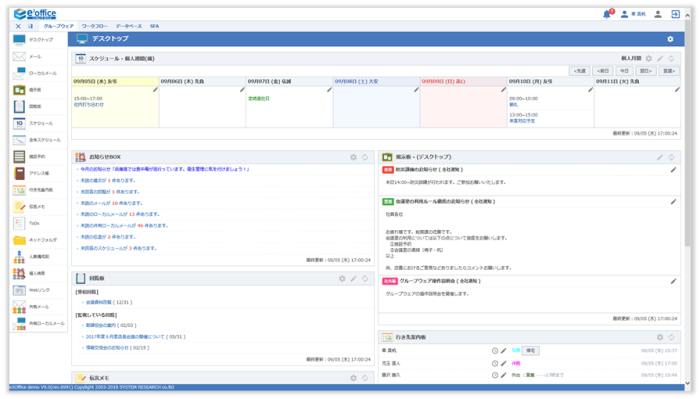Jump to today with 今日 button
This screenshot has height=399, width=700.
point(624,71)
